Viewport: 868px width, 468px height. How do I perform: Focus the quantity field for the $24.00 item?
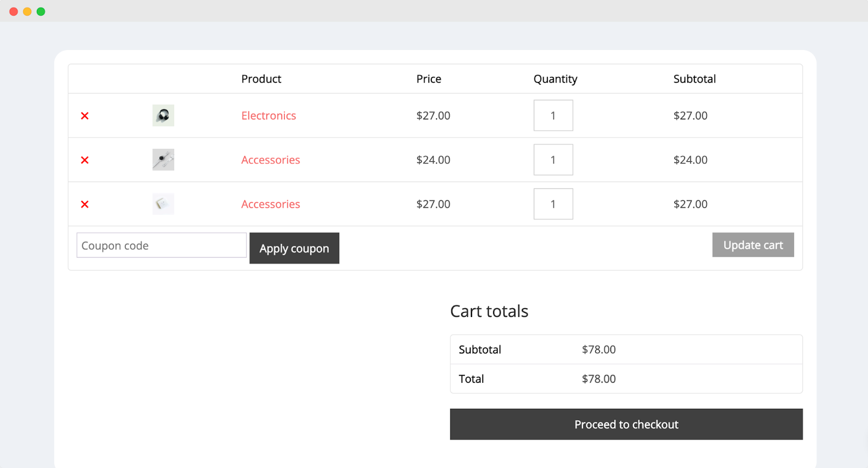(x=553, y=160)
